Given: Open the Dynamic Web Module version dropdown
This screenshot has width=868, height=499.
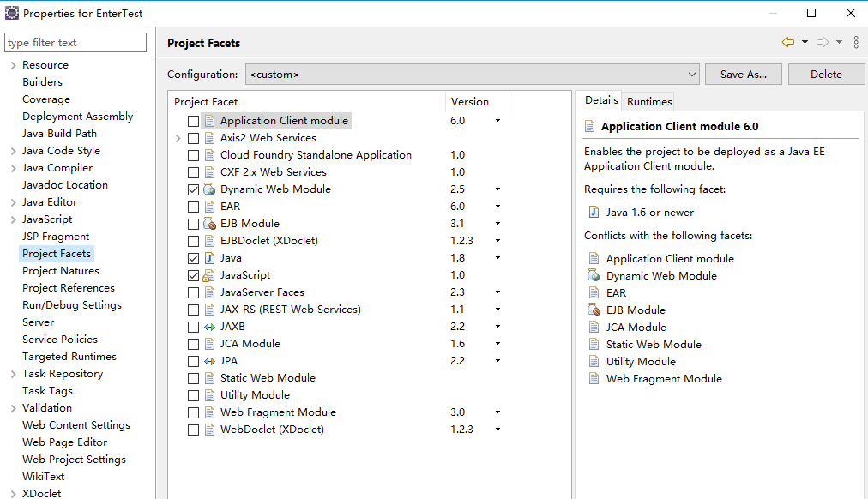Looking at the screenshot, I should pyautogui.click(x=497, y=189).
